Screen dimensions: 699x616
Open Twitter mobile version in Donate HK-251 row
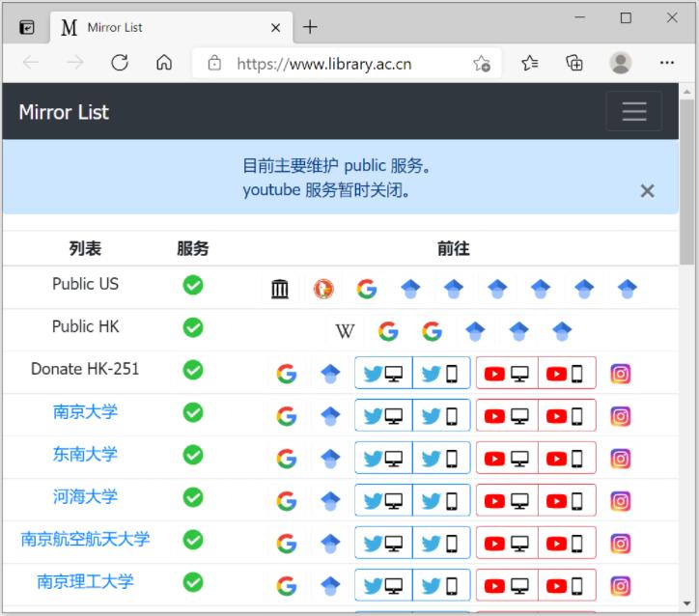(x=441, y=374)
